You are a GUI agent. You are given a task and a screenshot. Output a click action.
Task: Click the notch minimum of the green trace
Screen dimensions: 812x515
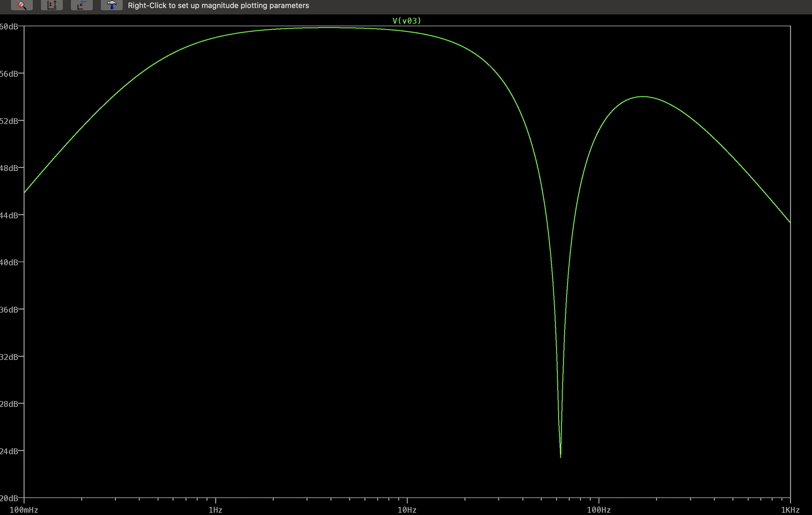pyautogui.click(x=561, y=457)
